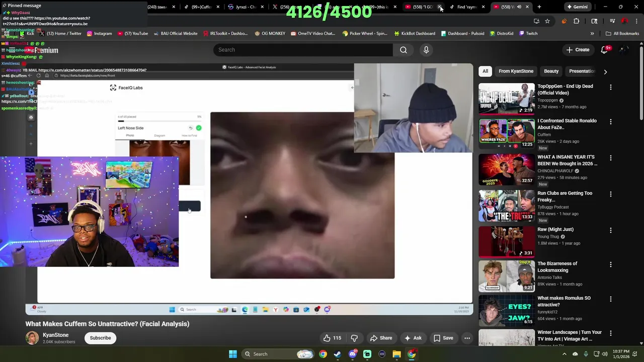Open the Instagram bookmark

(x=99, y=33)
